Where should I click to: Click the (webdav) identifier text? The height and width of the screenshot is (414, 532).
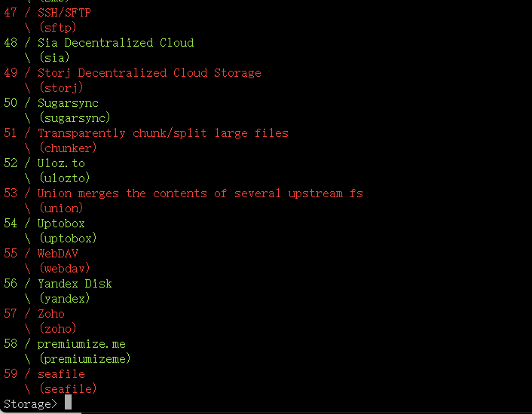tap(65, 268)
